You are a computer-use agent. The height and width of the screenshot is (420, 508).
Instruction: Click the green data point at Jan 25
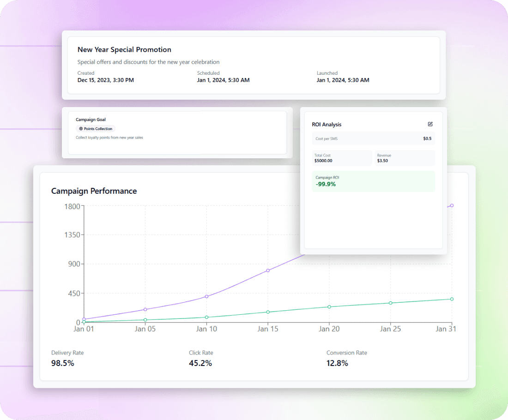[391, 303]
